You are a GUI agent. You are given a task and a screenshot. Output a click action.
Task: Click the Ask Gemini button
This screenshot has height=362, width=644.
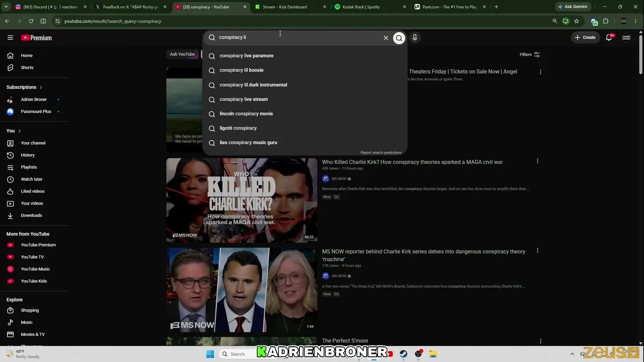(573, 7)
